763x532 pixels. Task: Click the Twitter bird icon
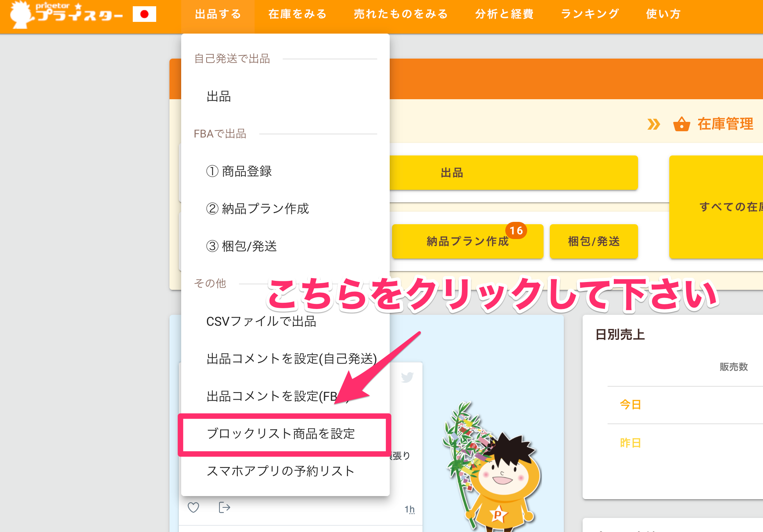coord(407,377)
